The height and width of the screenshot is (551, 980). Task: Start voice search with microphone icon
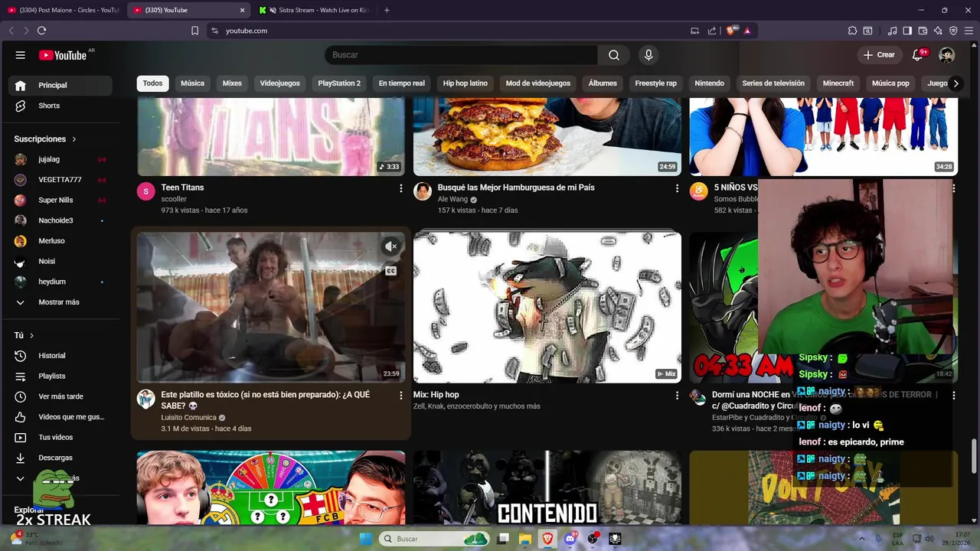[648, 55]
